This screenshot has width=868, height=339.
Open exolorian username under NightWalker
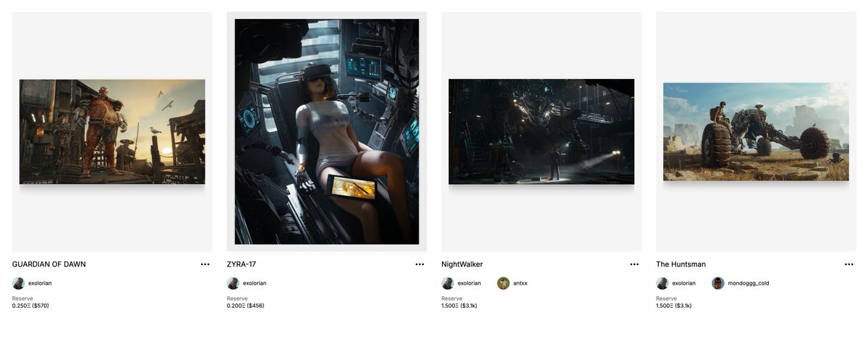tap(469, 283)
